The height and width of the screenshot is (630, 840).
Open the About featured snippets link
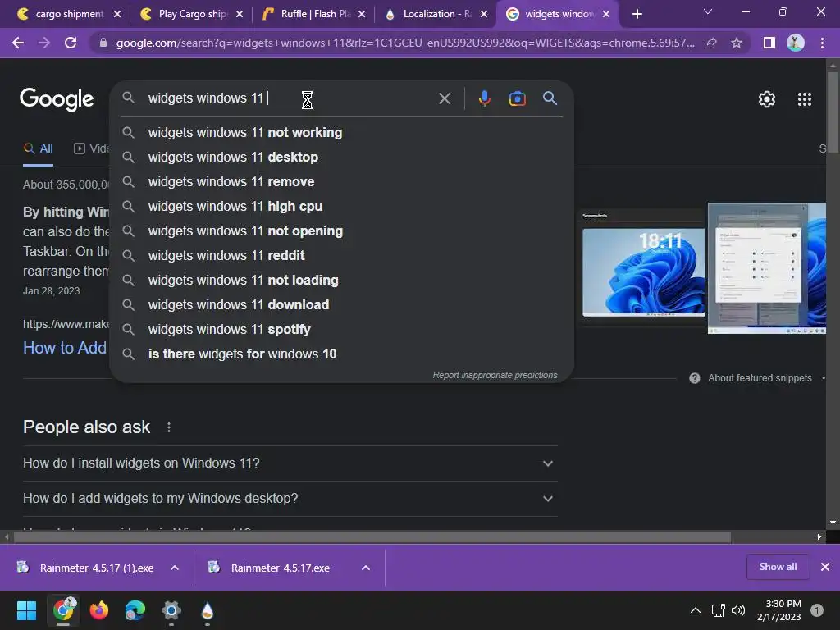(760, 378)
